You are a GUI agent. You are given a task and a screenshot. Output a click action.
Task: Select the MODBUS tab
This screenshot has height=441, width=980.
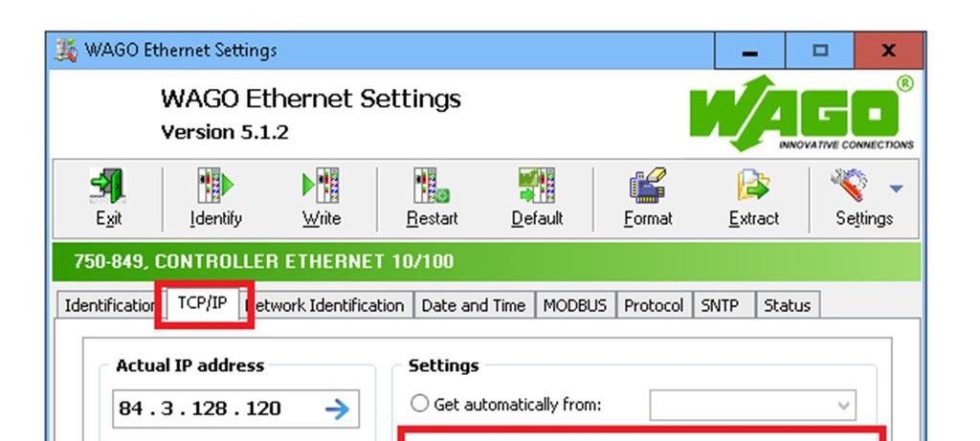click(x=575, y=305)
